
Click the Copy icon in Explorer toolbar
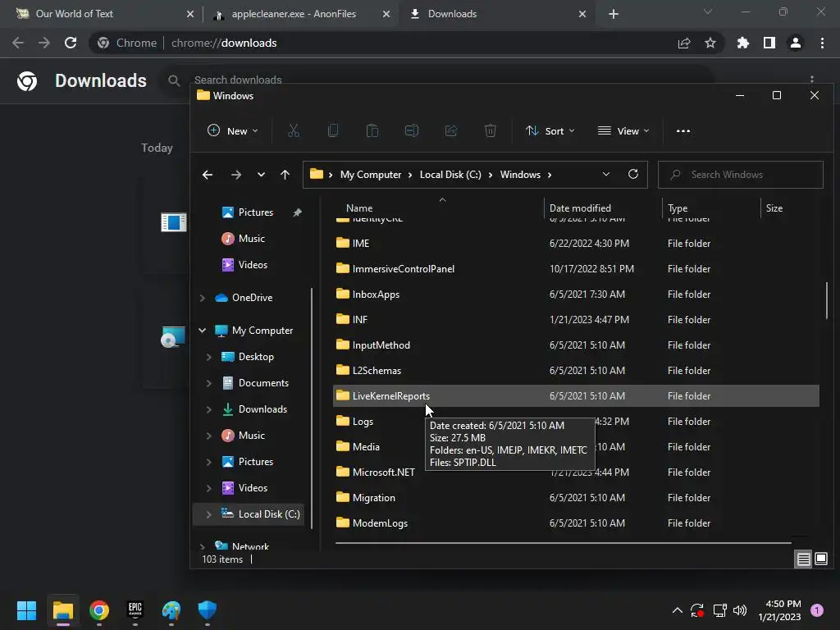click(x=333, y=130)
